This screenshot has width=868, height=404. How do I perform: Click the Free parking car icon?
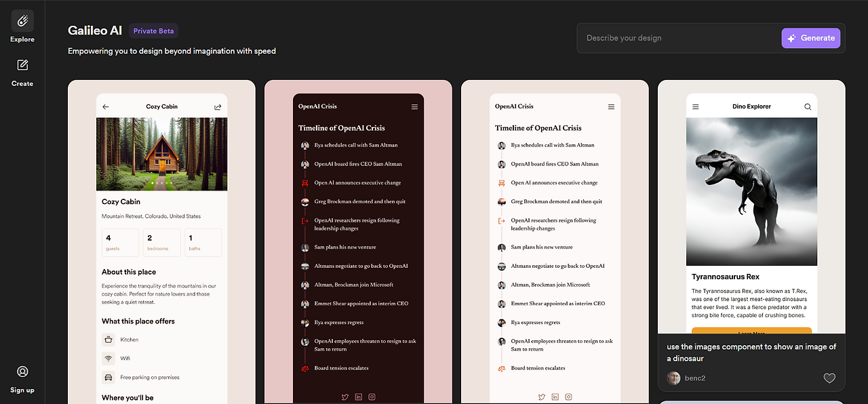tap(108, 378)
